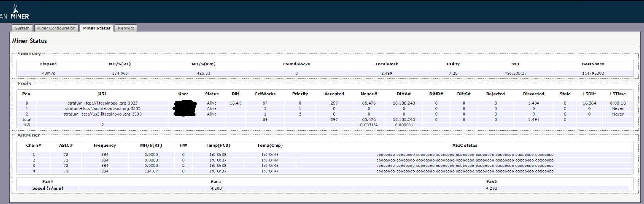Click the Elapsed column header
Screen dimensions: 644x204
[49, 64]
